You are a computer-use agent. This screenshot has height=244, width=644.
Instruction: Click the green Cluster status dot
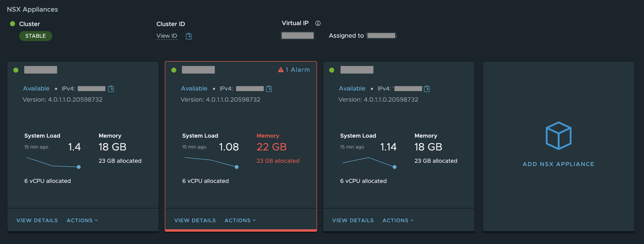(13, 24)
